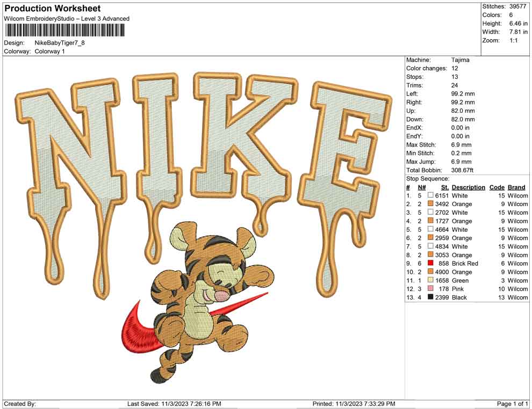Click the Description column header

[469, 187]
